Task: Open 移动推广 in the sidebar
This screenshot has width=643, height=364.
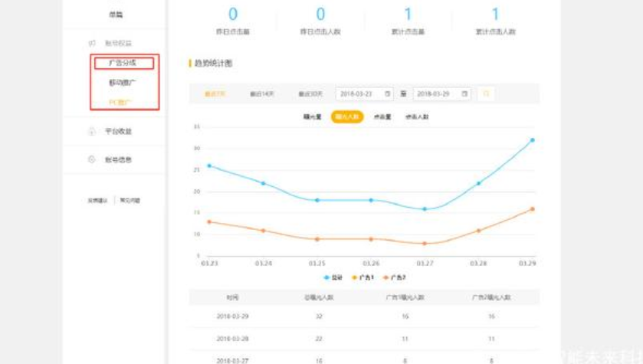Action: coord(123,83)
